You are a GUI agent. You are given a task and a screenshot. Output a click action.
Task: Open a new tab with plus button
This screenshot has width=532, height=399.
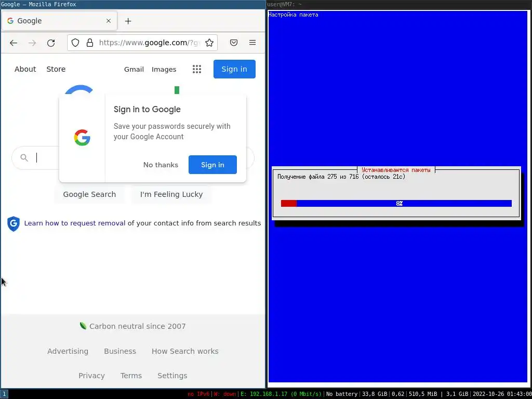(128, 21)
